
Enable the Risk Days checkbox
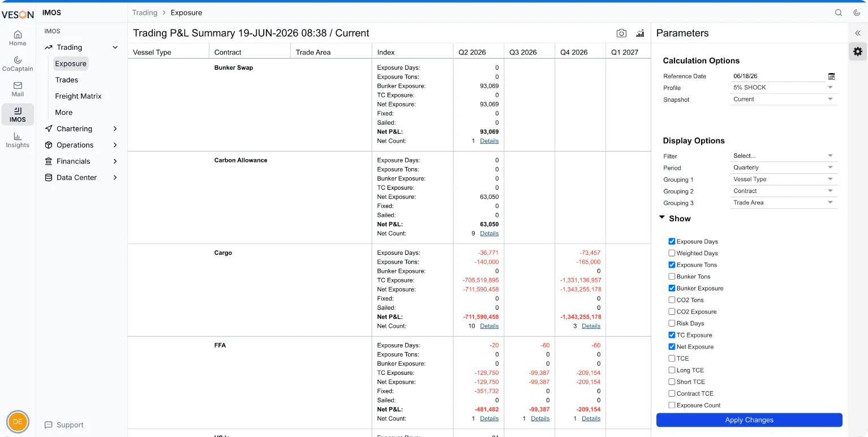[672, 323]
